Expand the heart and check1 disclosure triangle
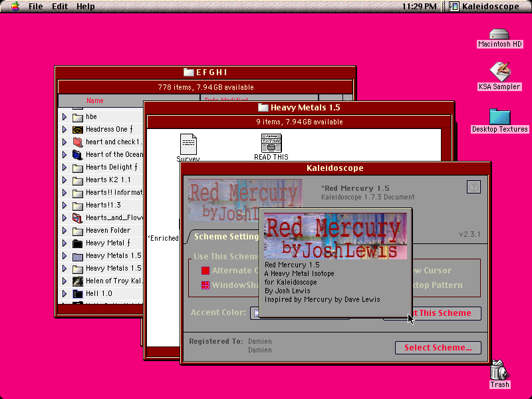 [65, 142]
